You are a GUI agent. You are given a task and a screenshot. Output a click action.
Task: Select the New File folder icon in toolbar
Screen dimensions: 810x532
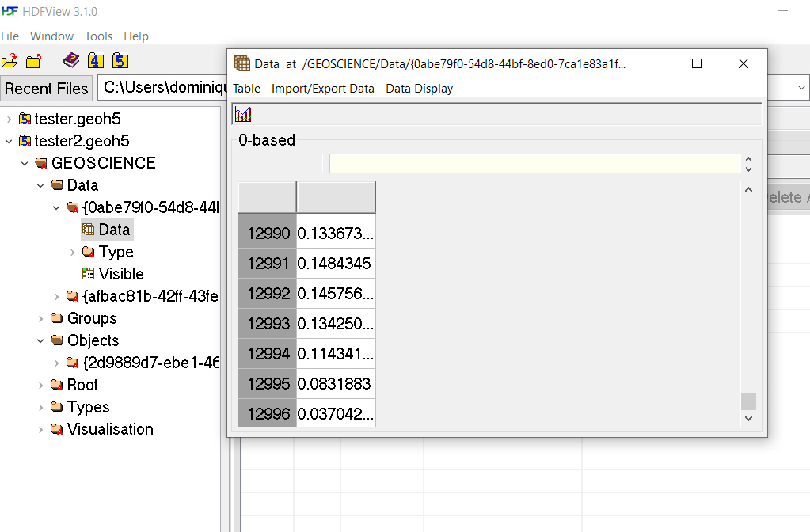tap(33, 60)
